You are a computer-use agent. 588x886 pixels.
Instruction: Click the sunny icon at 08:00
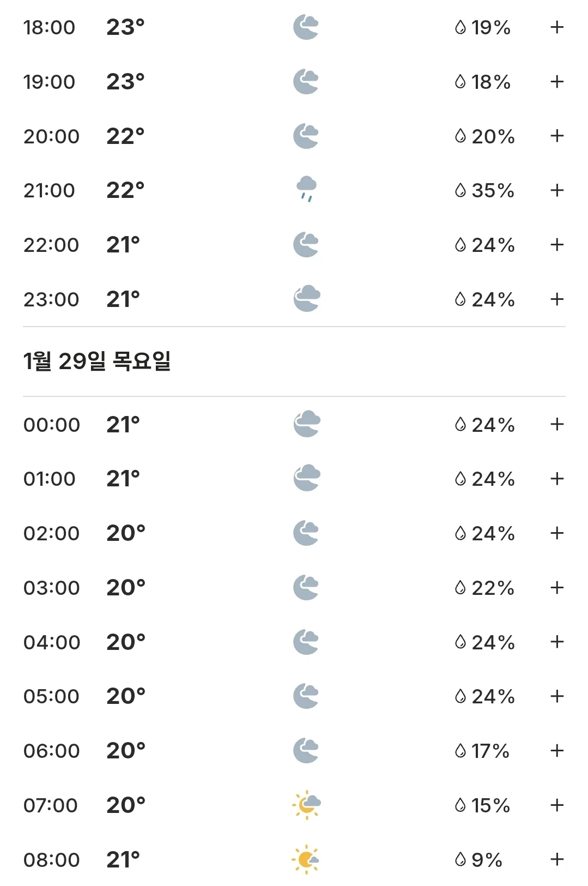pos(306,859)
